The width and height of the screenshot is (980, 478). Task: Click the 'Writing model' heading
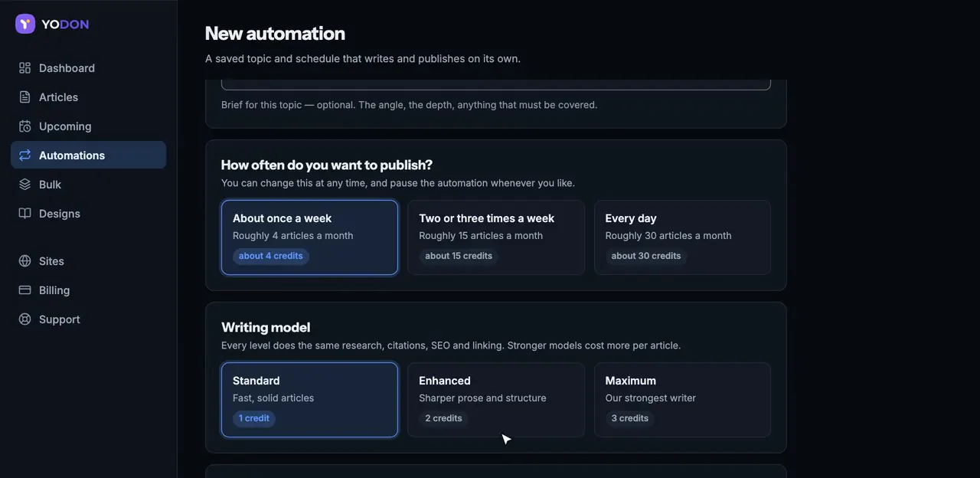266,327
